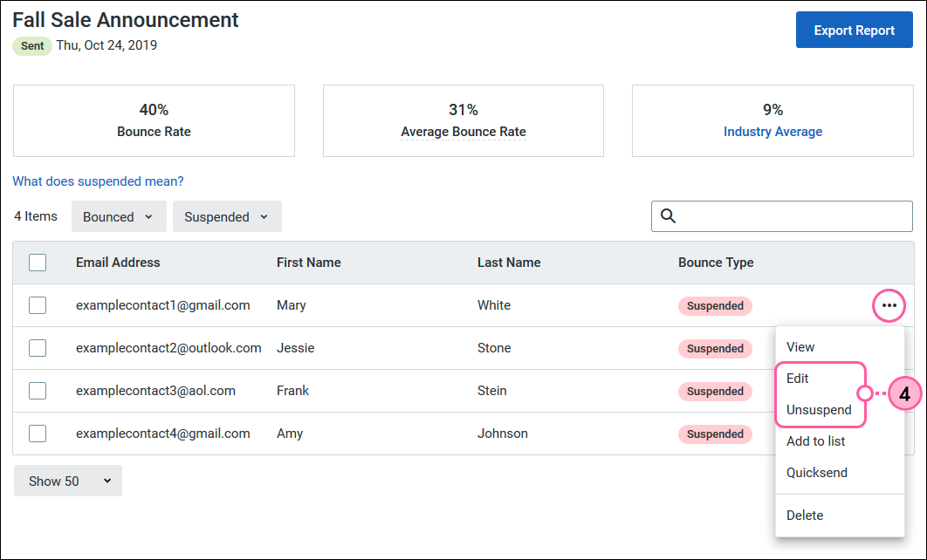Click the first name Jessie
This screenshot has height=560, width=927.
point(296,348)
